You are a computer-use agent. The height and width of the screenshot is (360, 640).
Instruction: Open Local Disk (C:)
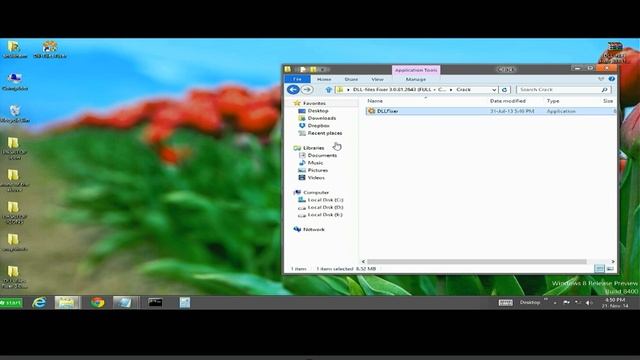click(x=325, y=200)
